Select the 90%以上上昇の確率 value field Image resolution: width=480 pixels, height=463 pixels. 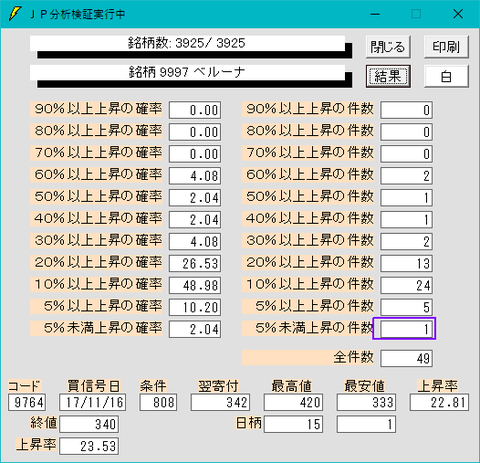(195, 110)
